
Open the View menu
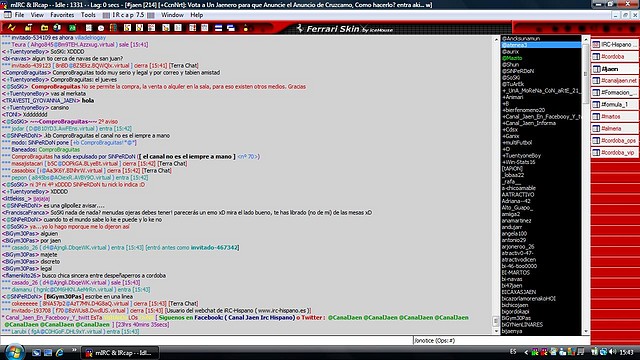click(x=37, y=15)
